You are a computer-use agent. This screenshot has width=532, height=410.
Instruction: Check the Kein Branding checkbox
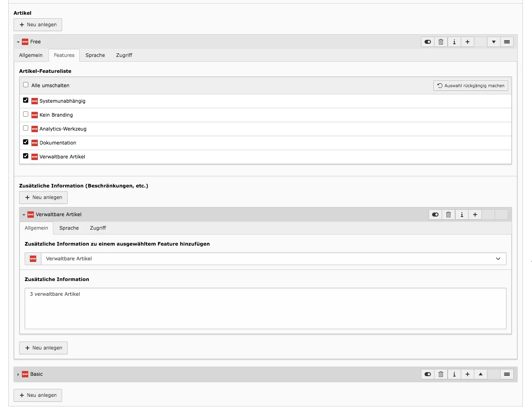pyautogui.click(x=26, y=114)
